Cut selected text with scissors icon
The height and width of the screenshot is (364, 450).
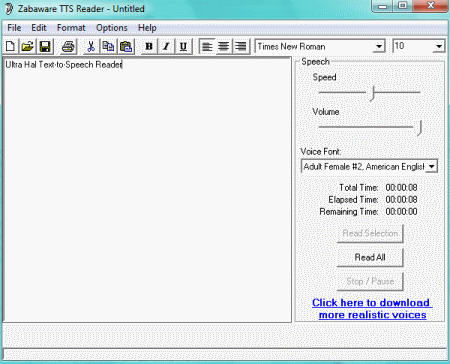point(91,47)
